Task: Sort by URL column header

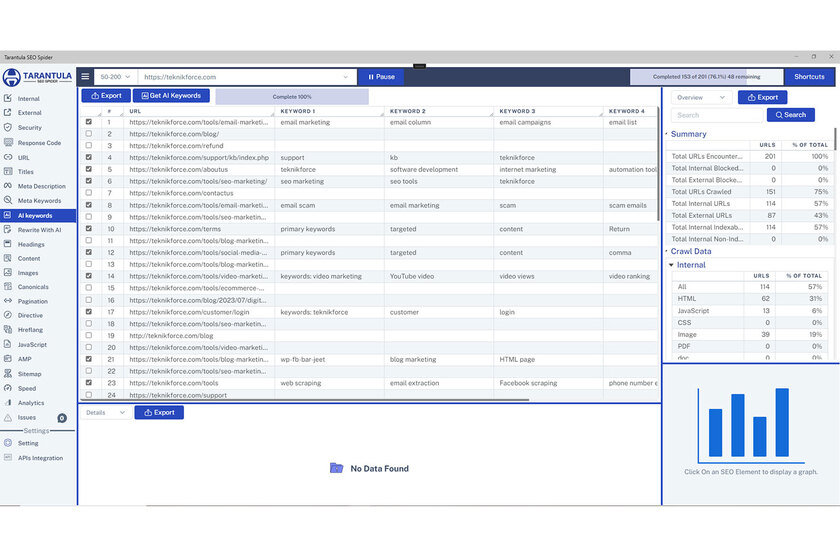Action: tap(199, 111)
